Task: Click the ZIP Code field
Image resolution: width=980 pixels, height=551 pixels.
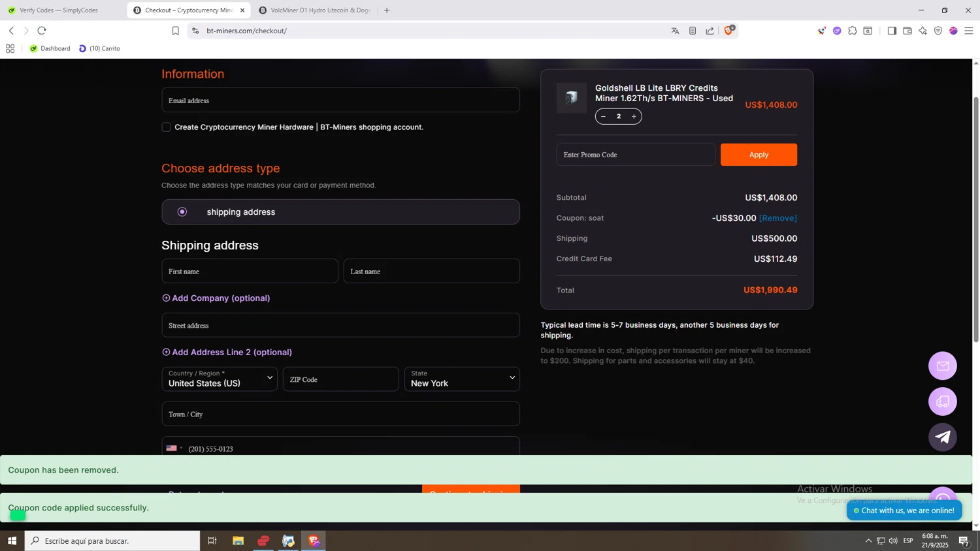Action: 340,379
